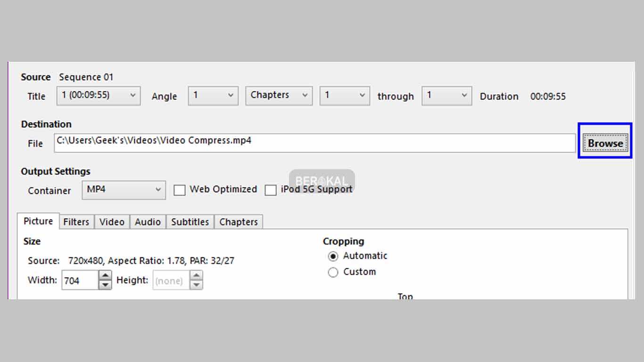The image size is (644, 362).
Task: Open the Title dropdown
Action: coord(99,96)
